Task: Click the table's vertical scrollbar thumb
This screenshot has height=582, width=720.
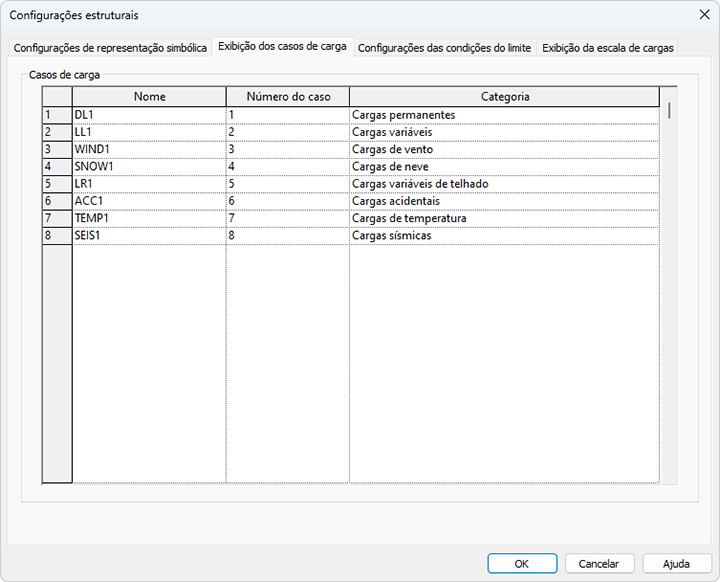Action: coord(669,110)
